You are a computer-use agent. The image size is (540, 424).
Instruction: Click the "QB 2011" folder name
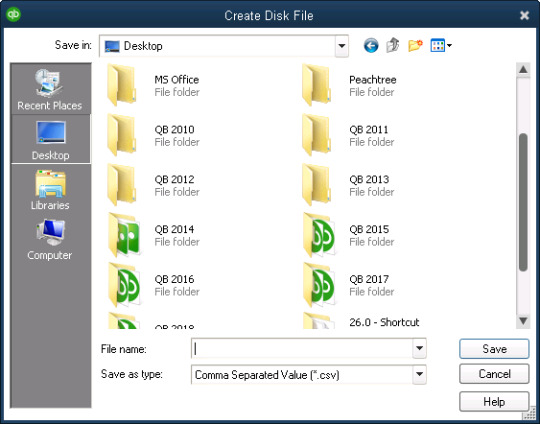369,130
